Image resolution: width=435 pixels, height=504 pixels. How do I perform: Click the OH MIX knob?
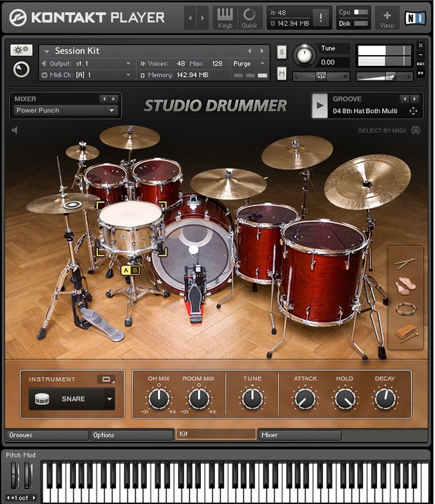point(159,399)
